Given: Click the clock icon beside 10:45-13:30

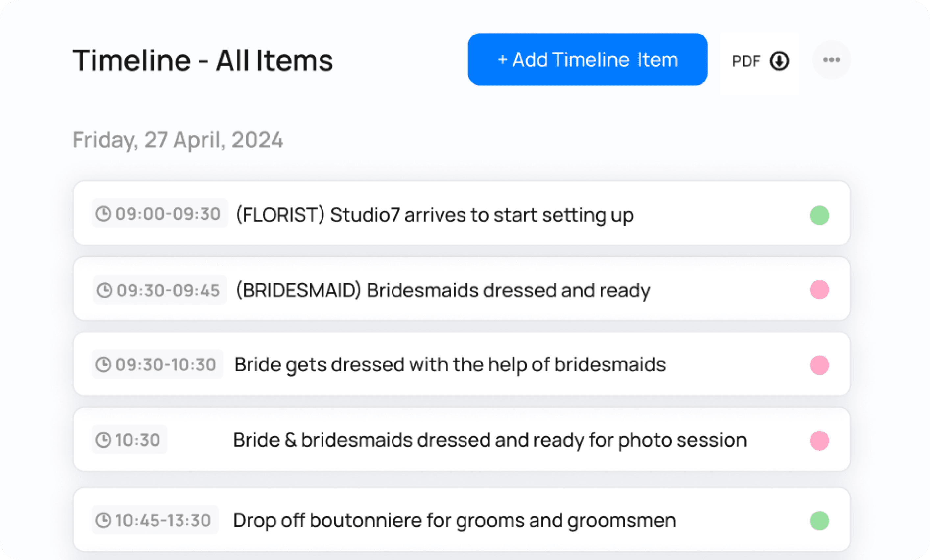Looking at the screenshot, I should [x=103, y=520].
